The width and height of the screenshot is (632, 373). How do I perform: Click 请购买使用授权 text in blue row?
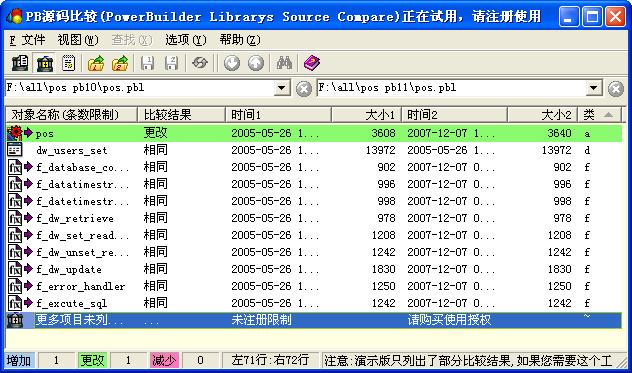pyautogui.click(x=449, y=320)
